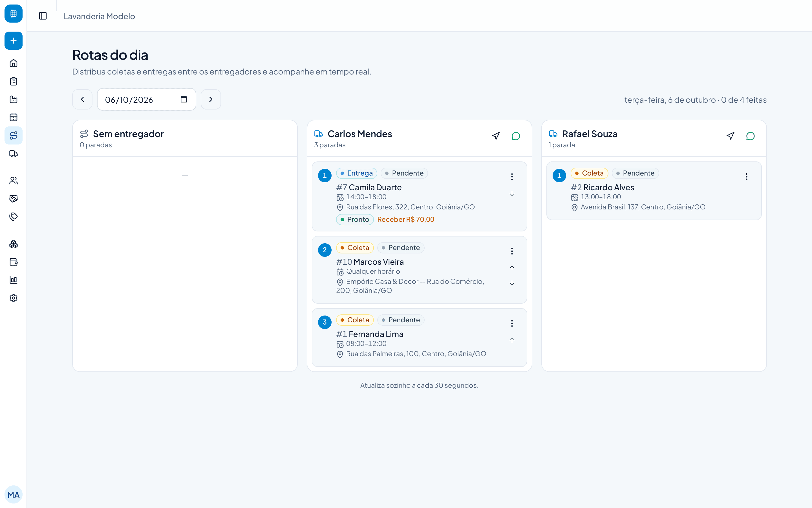Open chat bubble icon for Rafael Souza
812x508 pixels.
pyautogui.click(x=750, y=136)
